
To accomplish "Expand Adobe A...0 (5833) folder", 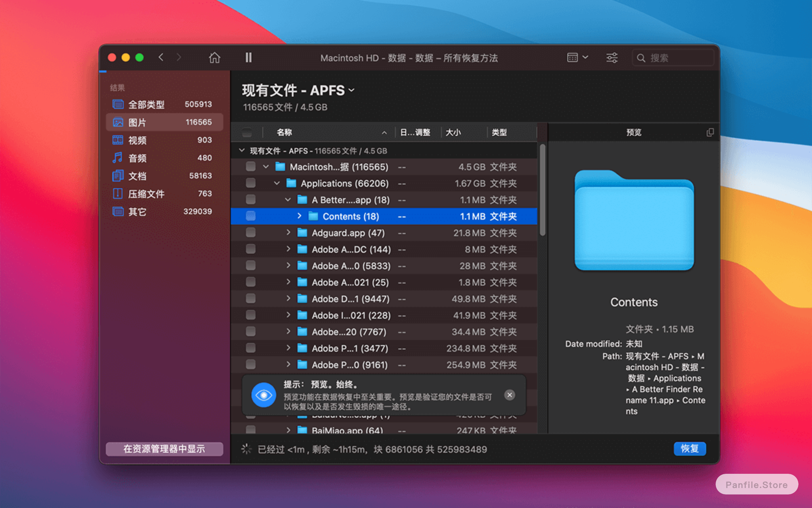I will click(288, 265).
